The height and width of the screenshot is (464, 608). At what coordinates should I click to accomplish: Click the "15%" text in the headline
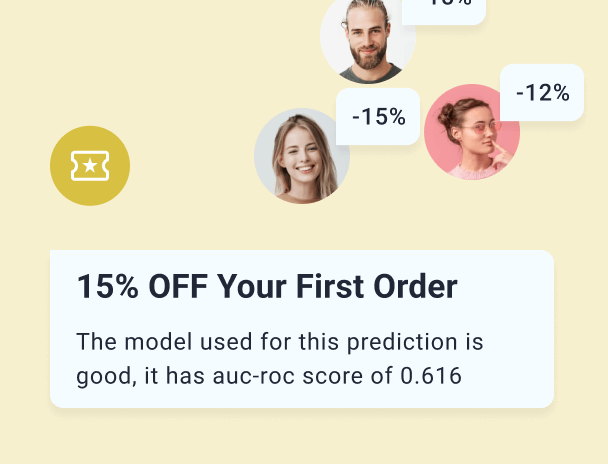click(x=108, y=288)
